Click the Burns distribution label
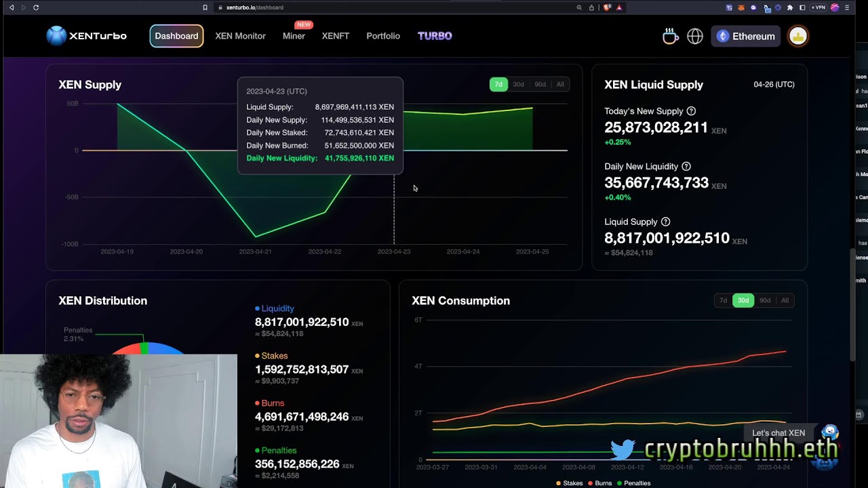 (269, 403)
